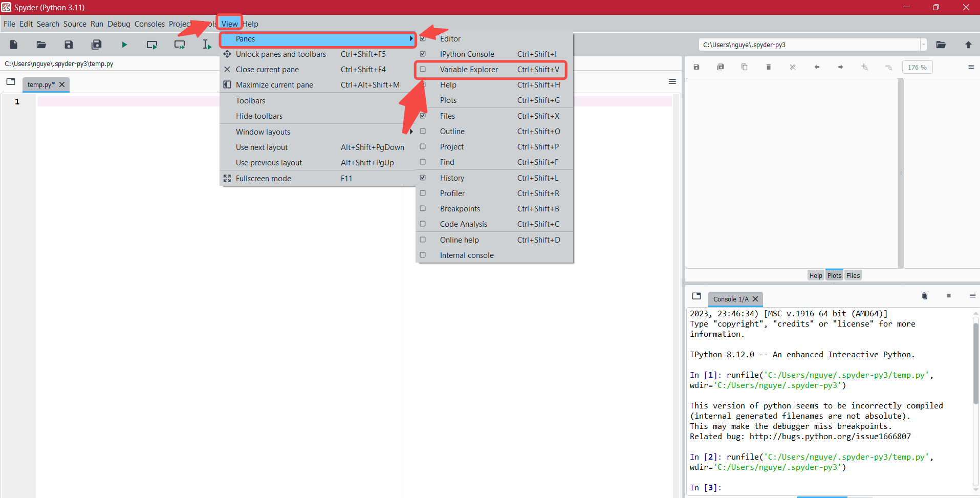Viewport: 980px width, 498px height.
Task: Close the Console 1/A tab
Action: (x=755, y=299)
